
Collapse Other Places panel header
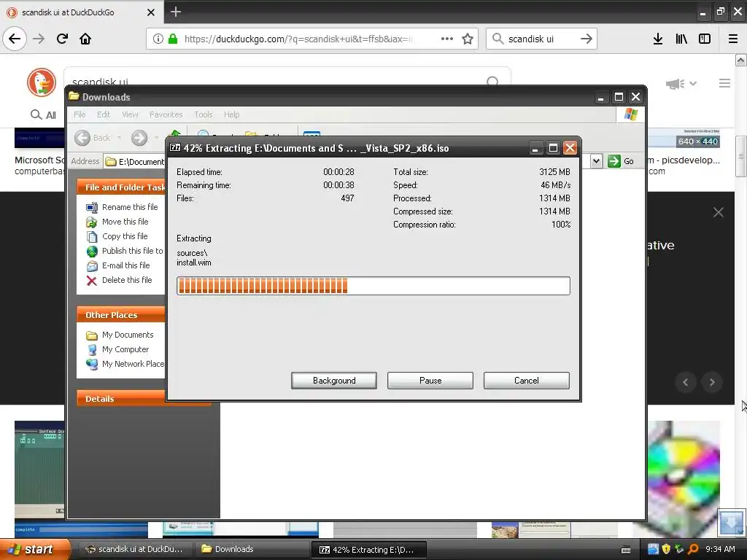point(121,315)
